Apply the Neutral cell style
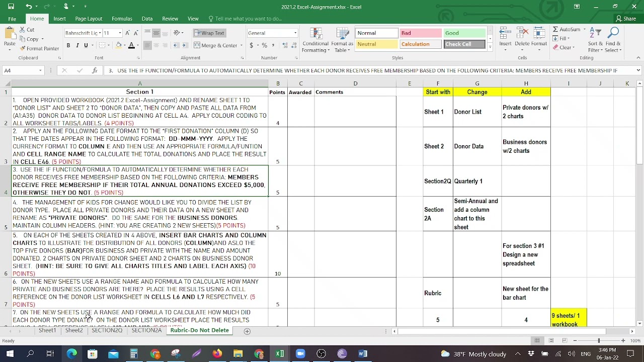The image size is (644, 362). [x=377, y=44]
